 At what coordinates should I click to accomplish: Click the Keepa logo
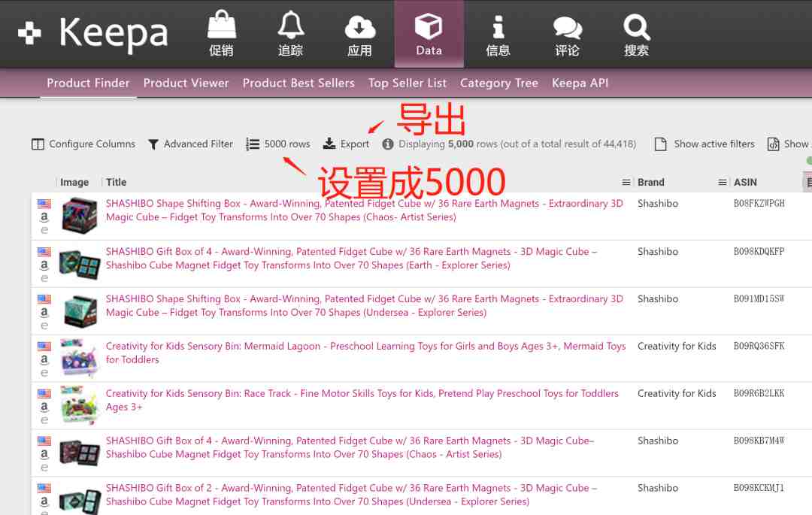click(93, 34)
